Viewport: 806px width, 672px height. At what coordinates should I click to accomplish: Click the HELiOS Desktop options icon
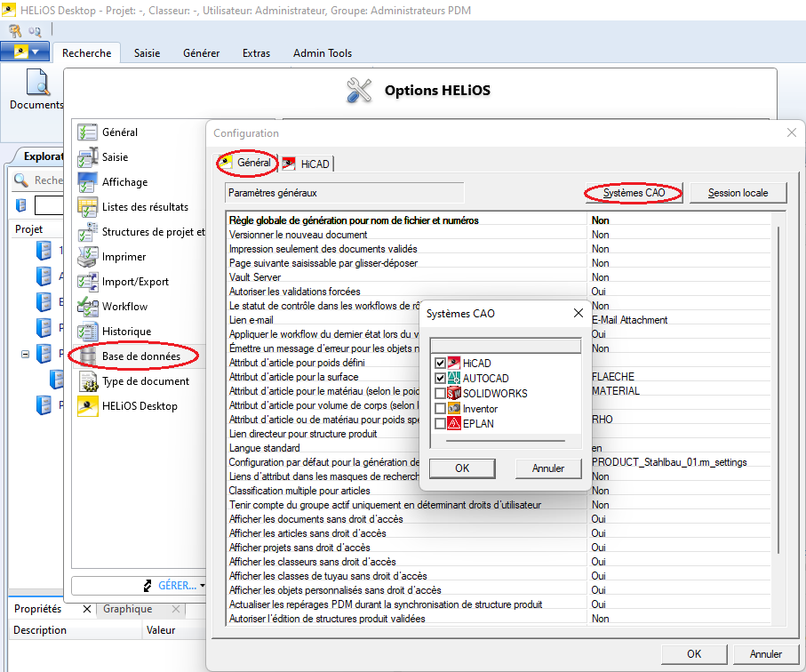point(87,406)
